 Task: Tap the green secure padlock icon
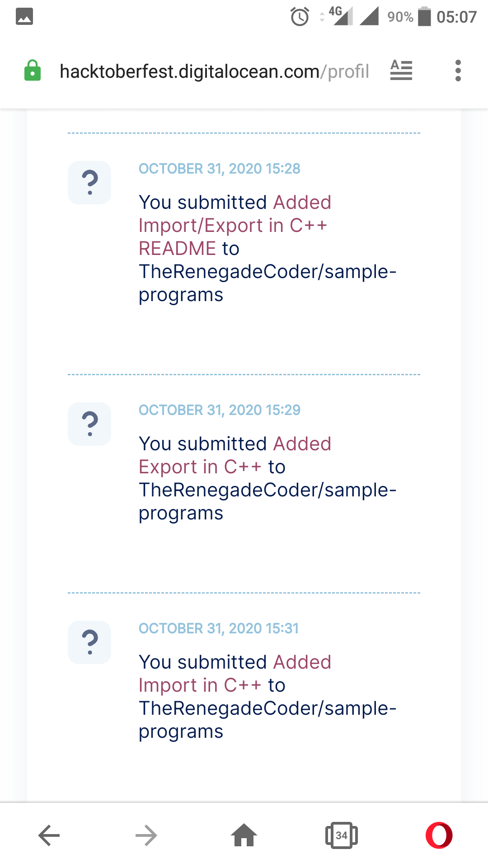[x=33, y=71]
